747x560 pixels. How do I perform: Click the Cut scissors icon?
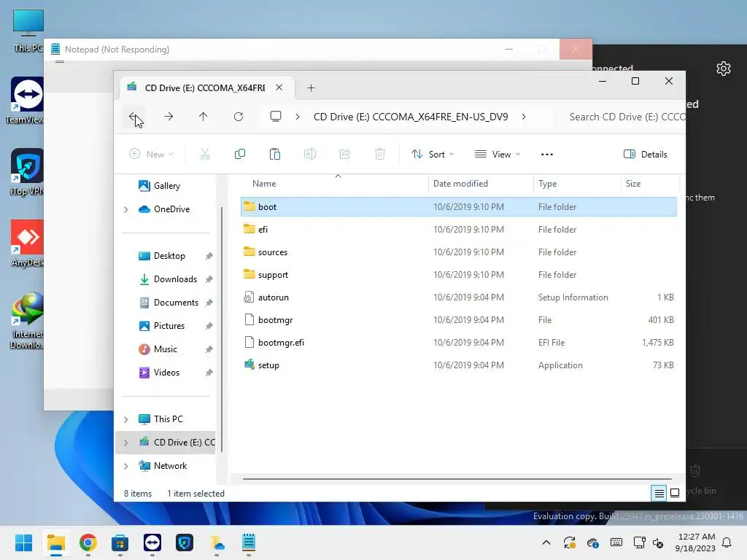coord(205,155)
